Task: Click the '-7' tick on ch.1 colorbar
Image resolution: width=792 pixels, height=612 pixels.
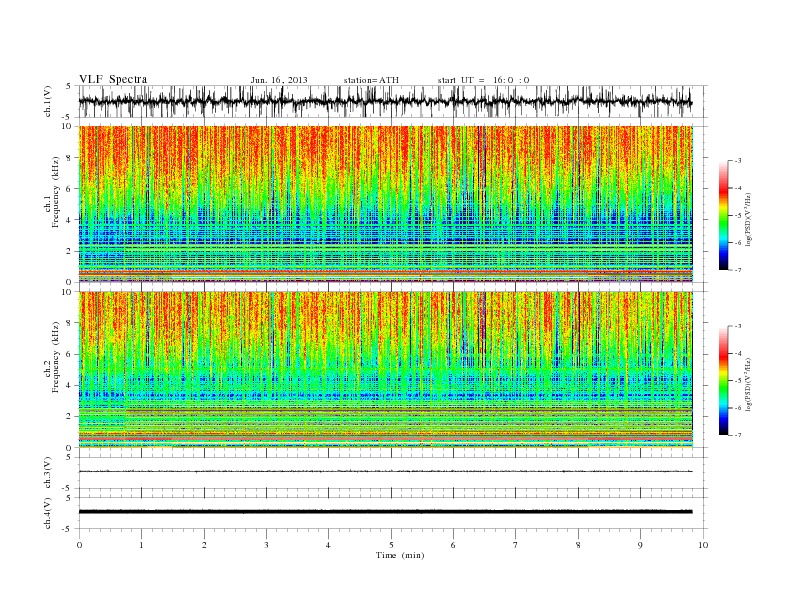Action: click(x=737, y=270)
